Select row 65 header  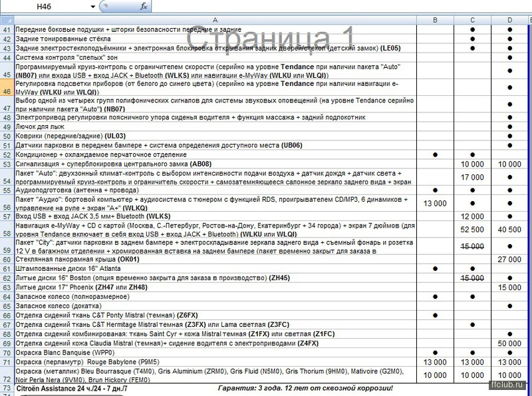coord(7,306)
